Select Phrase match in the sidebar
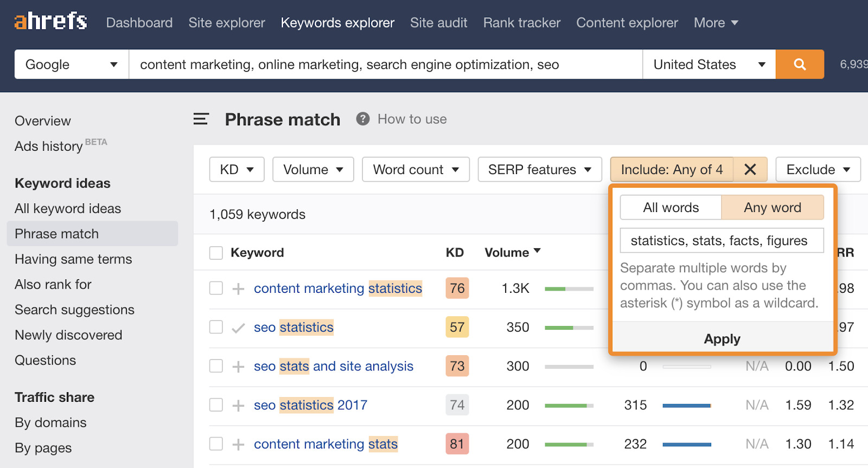This screenshot has height=468, width=868. pyautogui.click(x=92, y=234)
